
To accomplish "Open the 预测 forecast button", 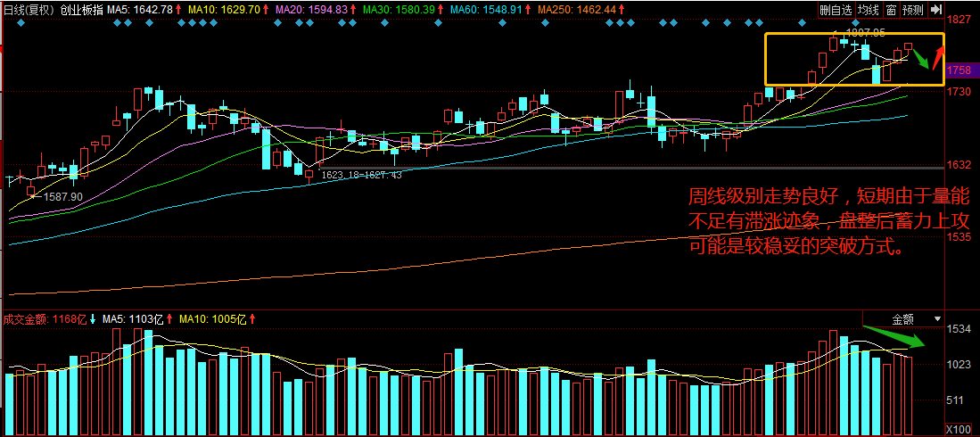I will [914, 10].
